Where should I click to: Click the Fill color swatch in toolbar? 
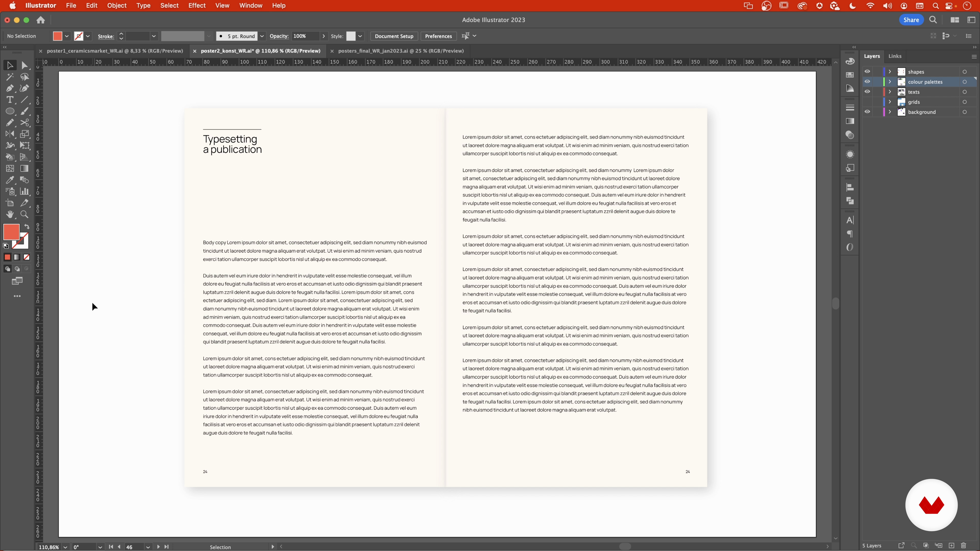[11, 232]
